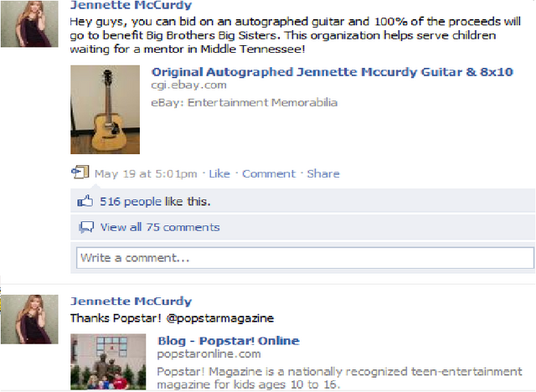
Task: Click the popstaronline.com source link
Action: pyautogui.click(x=209, y=354)
